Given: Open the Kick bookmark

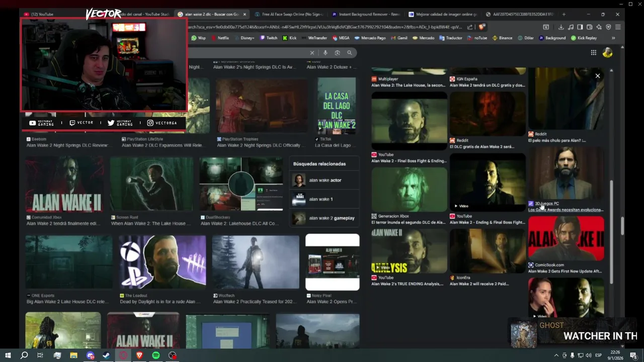Looking at the screenshot, I should (x=289, y=38).
